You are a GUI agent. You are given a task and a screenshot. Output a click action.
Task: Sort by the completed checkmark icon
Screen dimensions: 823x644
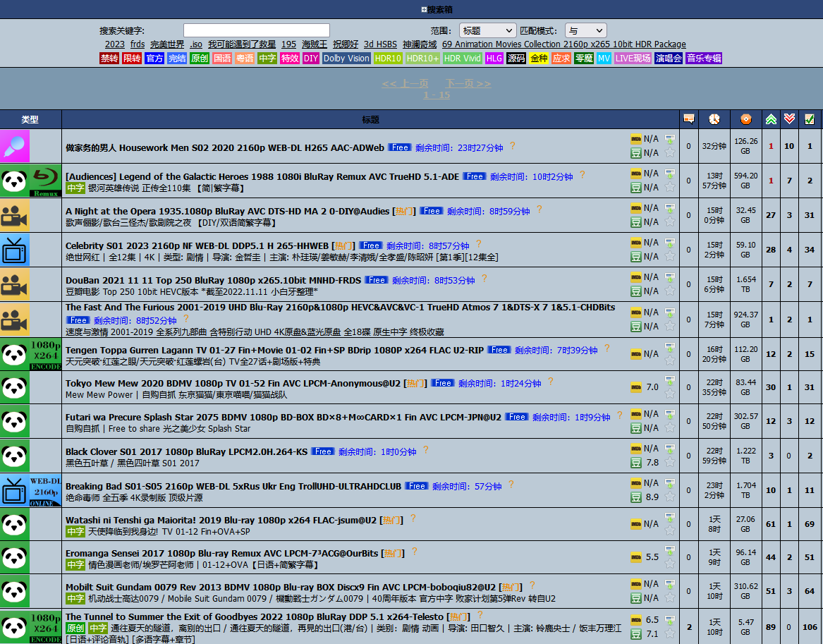[810, 119]
